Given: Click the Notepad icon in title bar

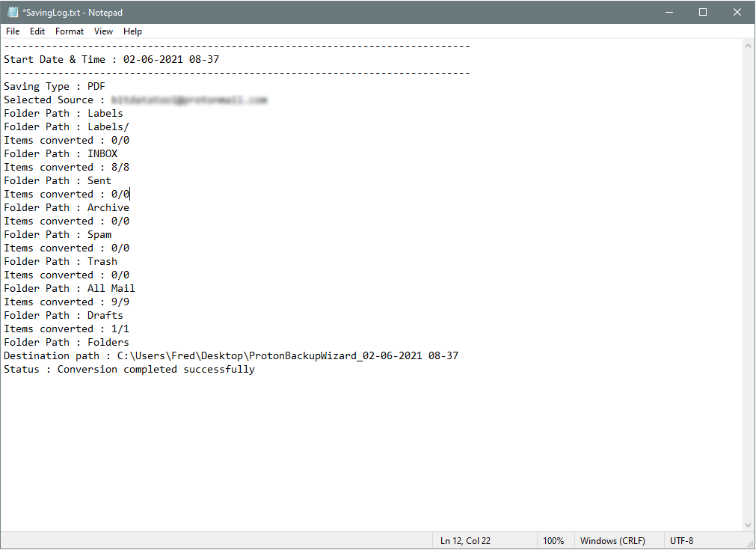Looking at the screenshot, I should 13,12.
